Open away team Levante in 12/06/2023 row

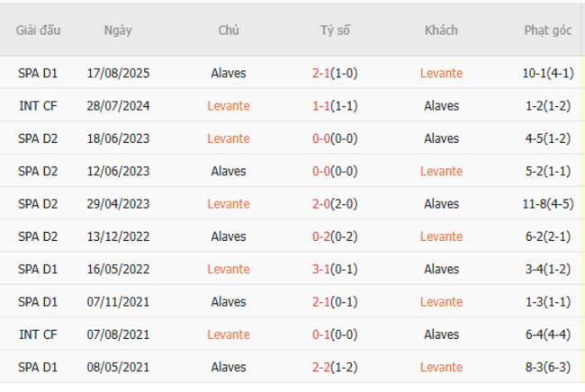441,171
